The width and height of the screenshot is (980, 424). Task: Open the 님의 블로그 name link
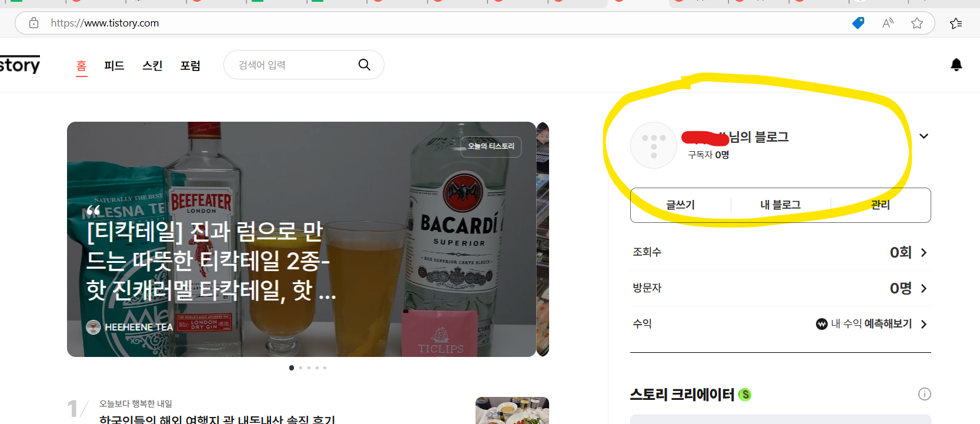pos(735,137)
